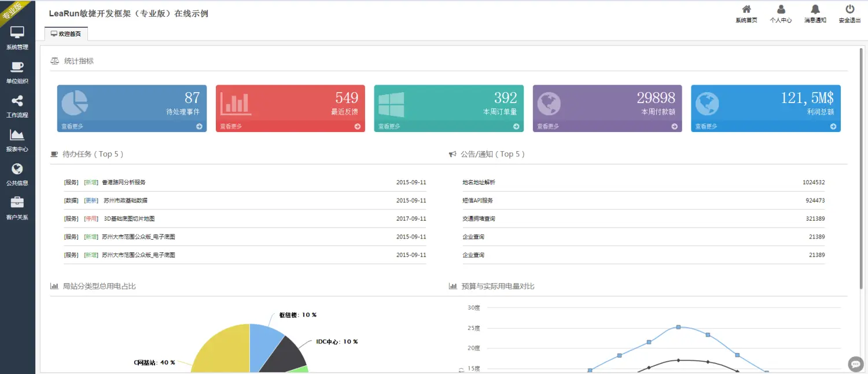Viewport: 868px width, 374px height.
Task: Click the 枢纽楼: 10 % chart label
Action: (x=297, y=315)
